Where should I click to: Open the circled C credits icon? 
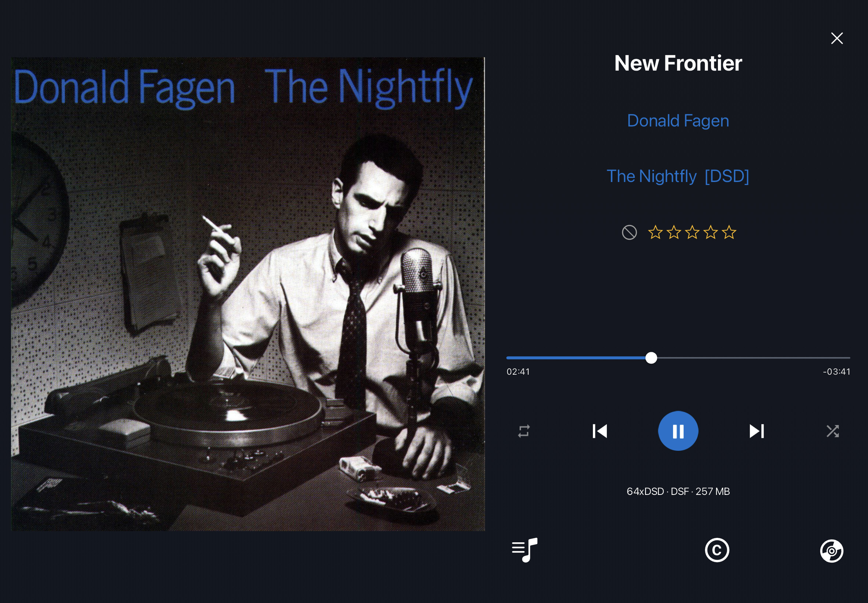[x=717, y=550]
